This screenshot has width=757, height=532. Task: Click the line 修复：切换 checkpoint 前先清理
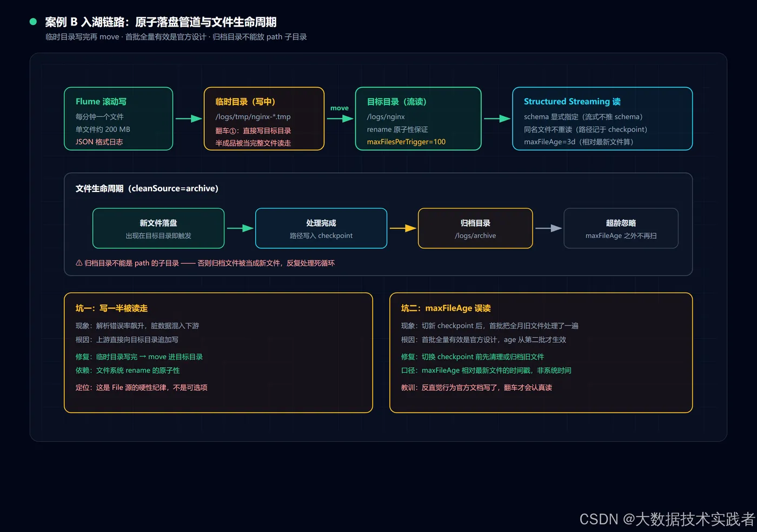click(x=473, y=357)
